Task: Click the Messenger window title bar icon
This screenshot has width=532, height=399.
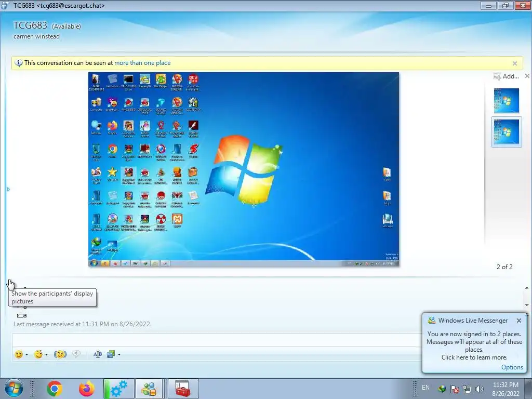Action: click(x=5, y=5)
